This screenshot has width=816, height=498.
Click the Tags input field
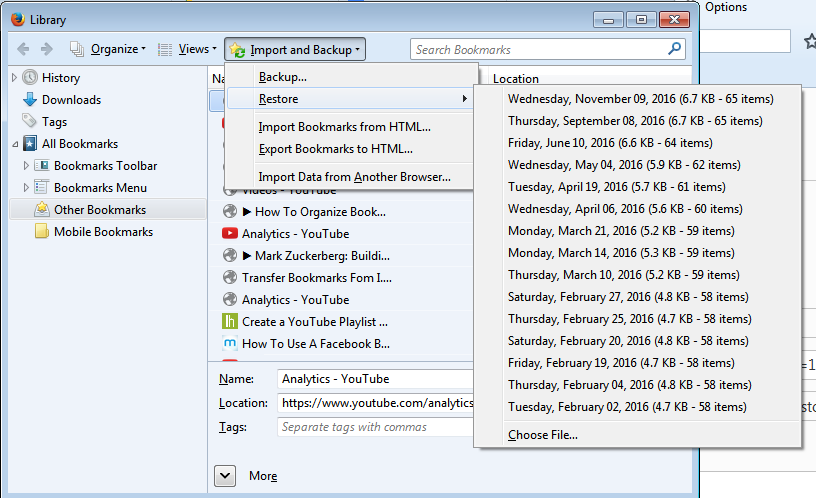click(x=375, y=427)
